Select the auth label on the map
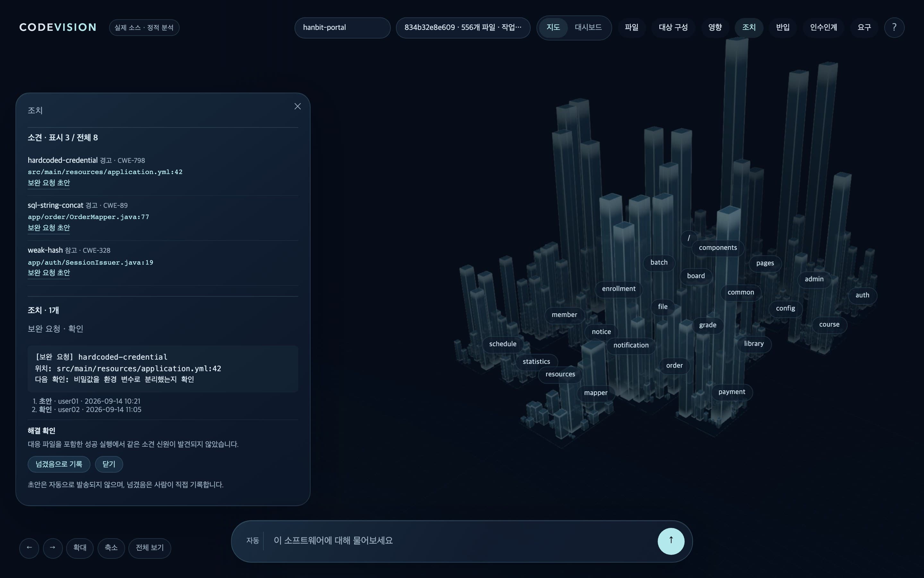This screenshot has width=924, height=578. pos(862,295)
